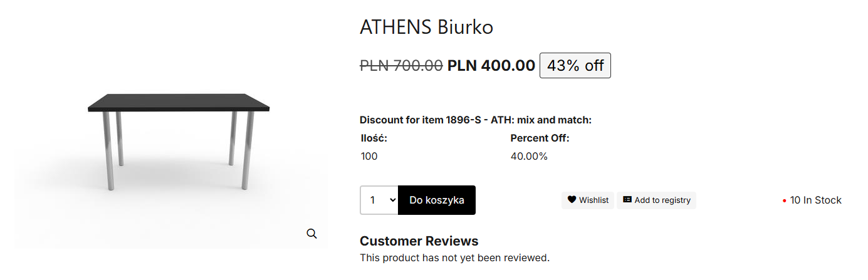The height and width of the screenshot is (280, 868).
Task: Click the Ilość column header
Action: pos(374,138)
